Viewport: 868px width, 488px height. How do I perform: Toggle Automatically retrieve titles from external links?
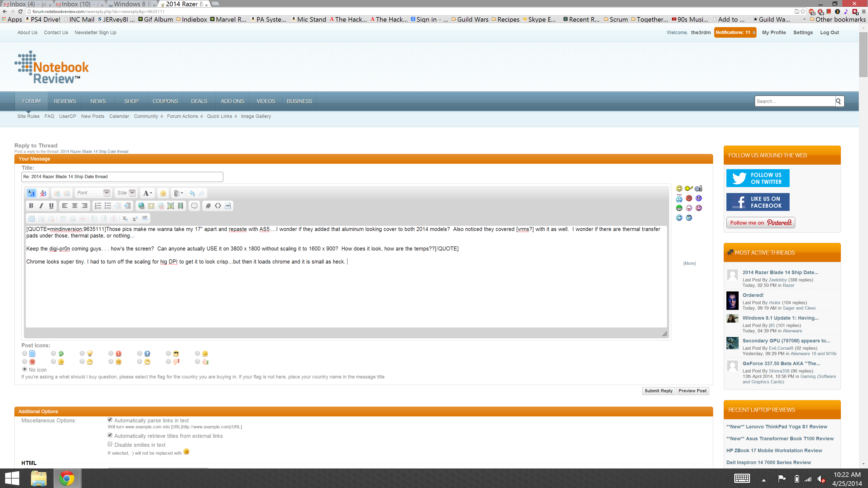pyautogui.click(x=110, y=435)
